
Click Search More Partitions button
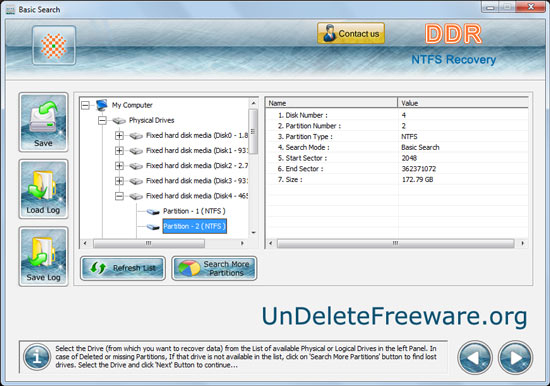(x=214, y=268)
